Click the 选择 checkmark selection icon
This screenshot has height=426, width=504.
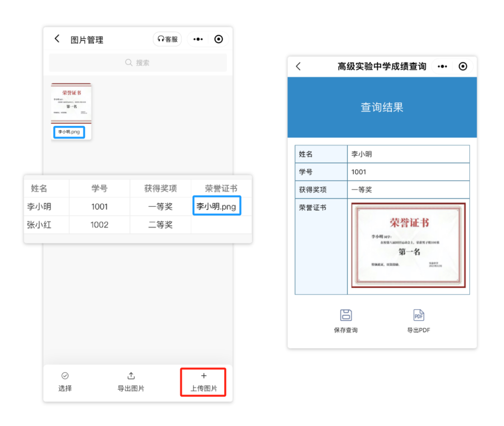[x=64, y=375]
